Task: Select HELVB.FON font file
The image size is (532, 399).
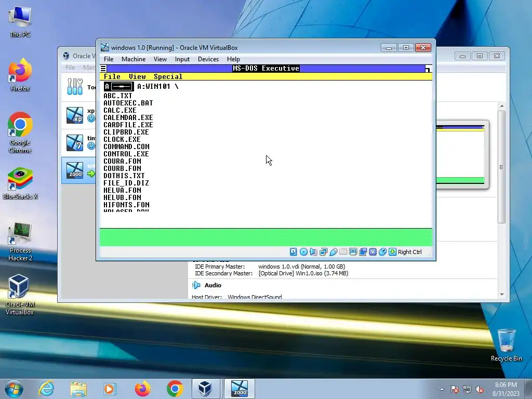Action: 122,198
